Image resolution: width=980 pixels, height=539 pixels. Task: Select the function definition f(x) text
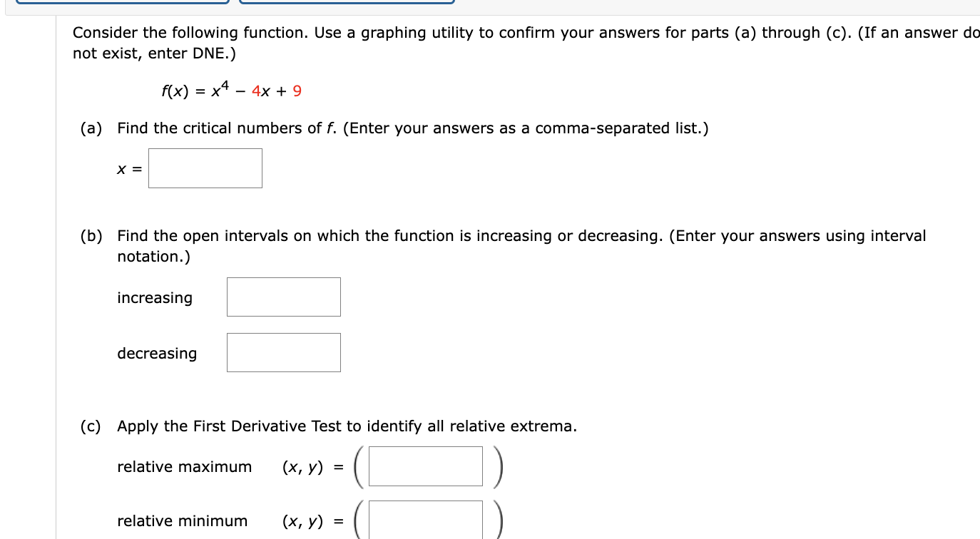[232, 90]
